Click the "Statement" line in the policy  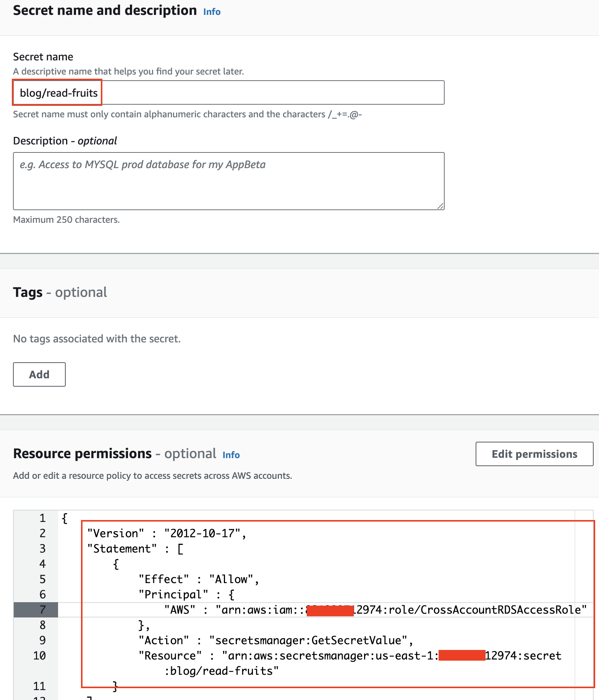[135, 549]
